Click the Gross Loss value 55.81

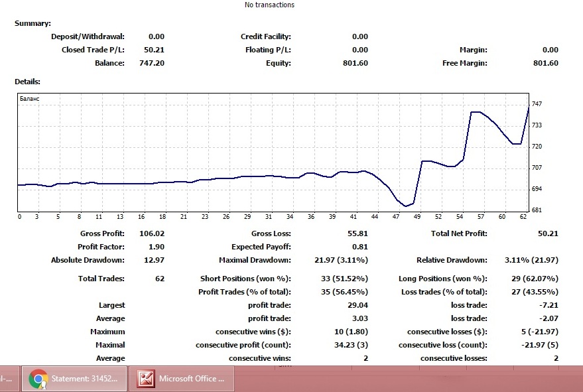[x=357, y=233]
